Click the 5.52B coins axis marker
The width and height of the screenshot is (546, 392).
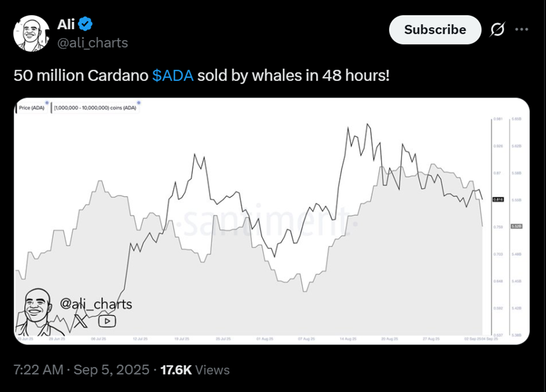[516, 226]
